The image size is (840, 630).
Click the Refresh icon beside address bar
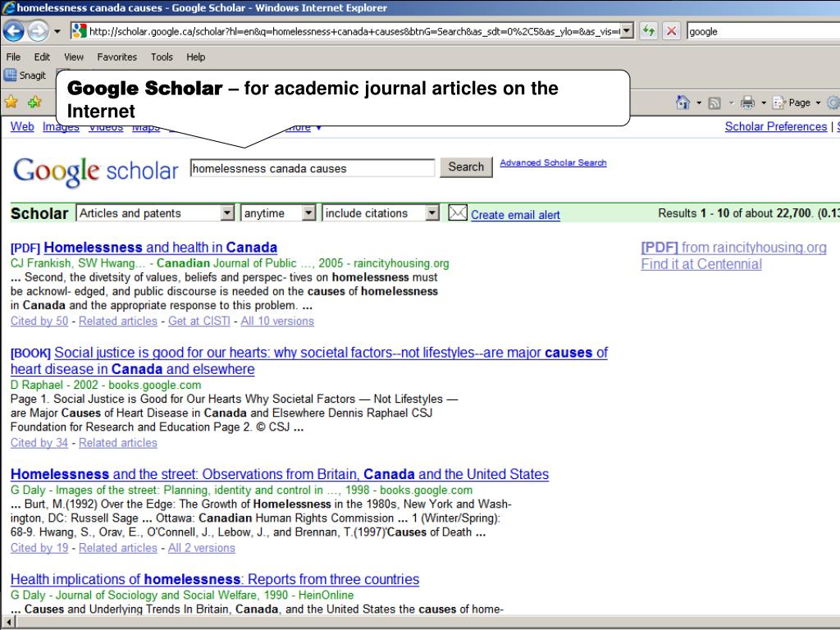coord(649,31)
